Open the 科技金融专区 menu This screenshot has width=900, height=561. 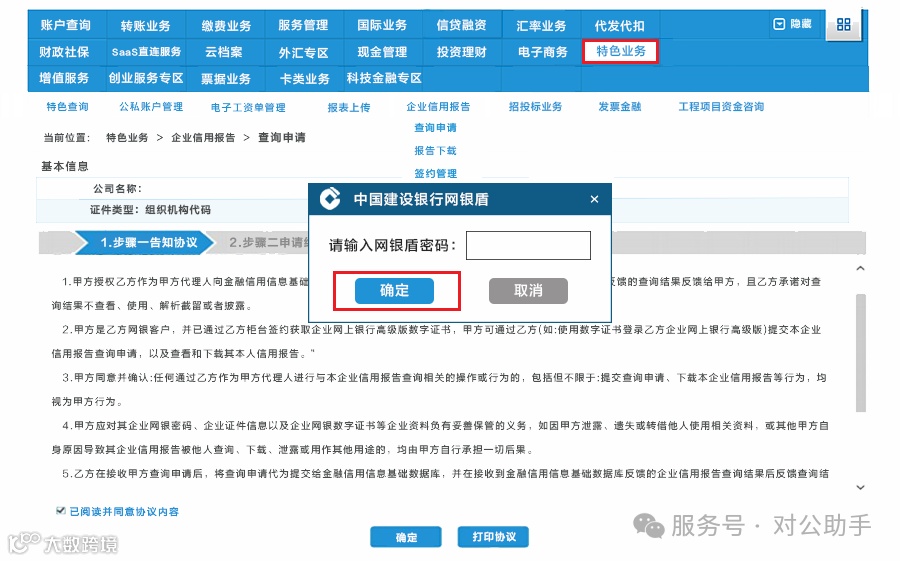(384, 78)
